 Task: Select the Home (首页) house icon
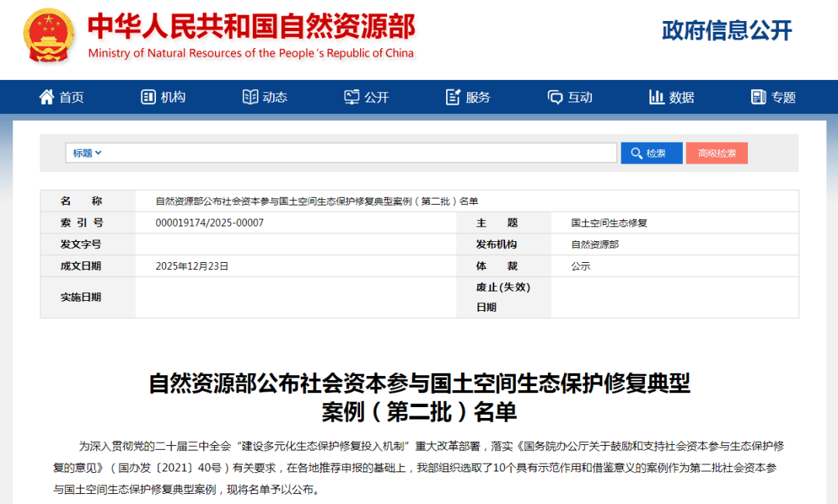(x=48, y=97)
